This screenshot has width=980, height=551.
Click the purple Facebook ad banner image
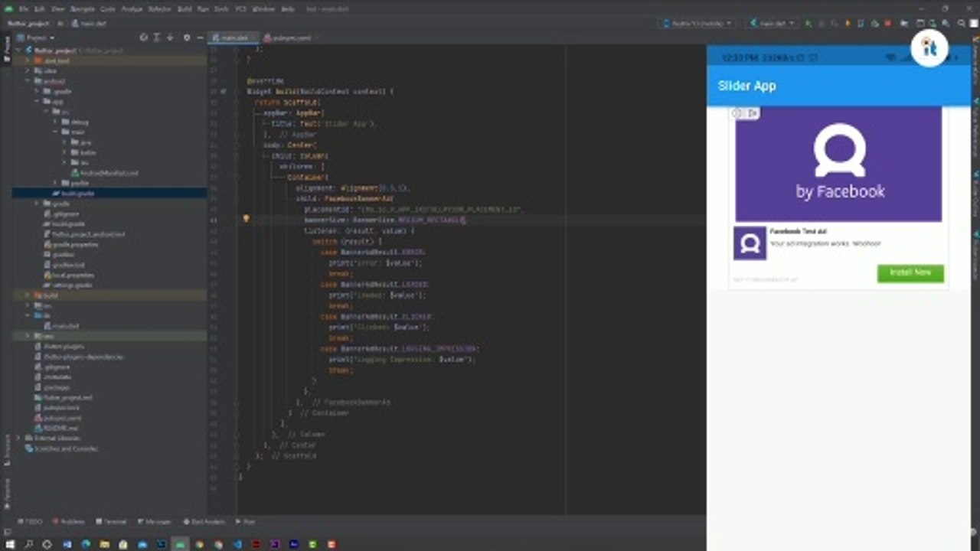(838, 163)
